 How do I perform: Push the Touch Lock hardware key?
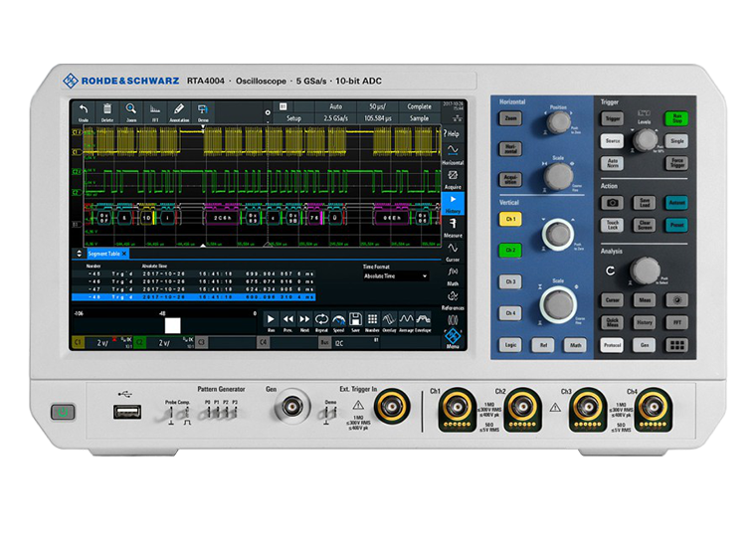[612, 225]
